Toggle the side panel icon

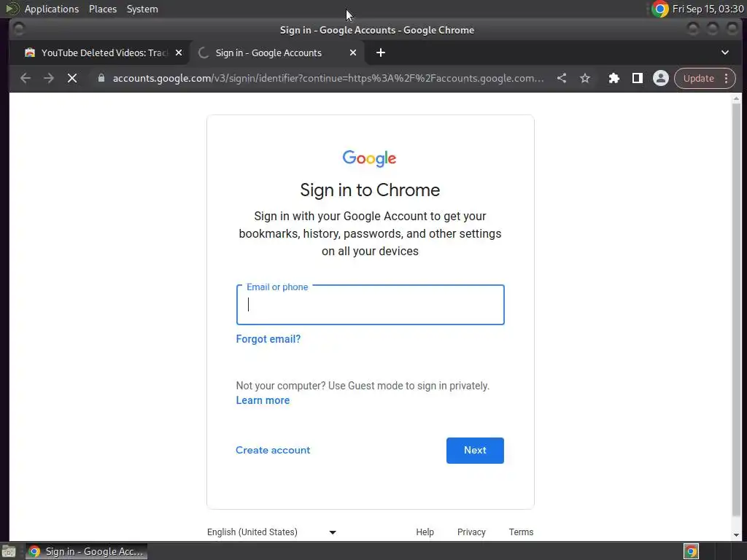(x=637, y=78)
